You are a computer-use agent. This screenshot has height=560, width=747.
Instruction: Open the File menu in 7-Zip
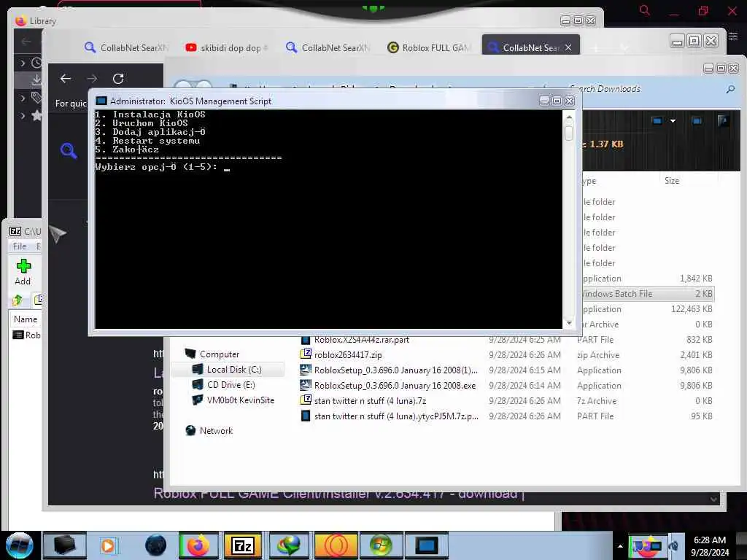pyautogui.click(x=20, y=246)
